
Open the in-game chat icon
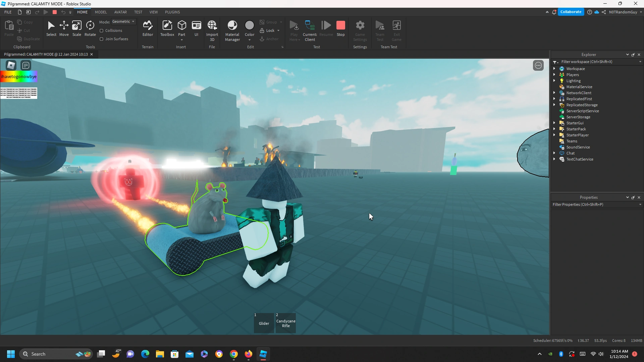coord(26,65)
